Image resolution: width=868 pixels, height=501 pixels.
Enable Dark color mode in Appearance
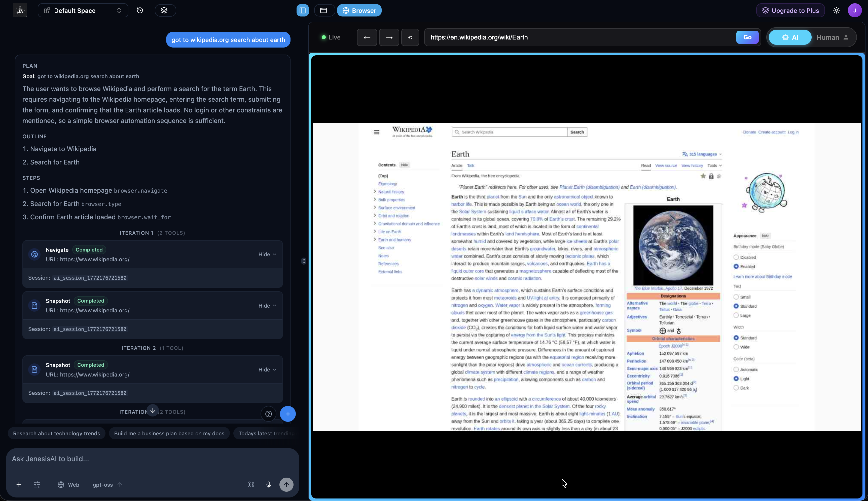coord(737,388)
